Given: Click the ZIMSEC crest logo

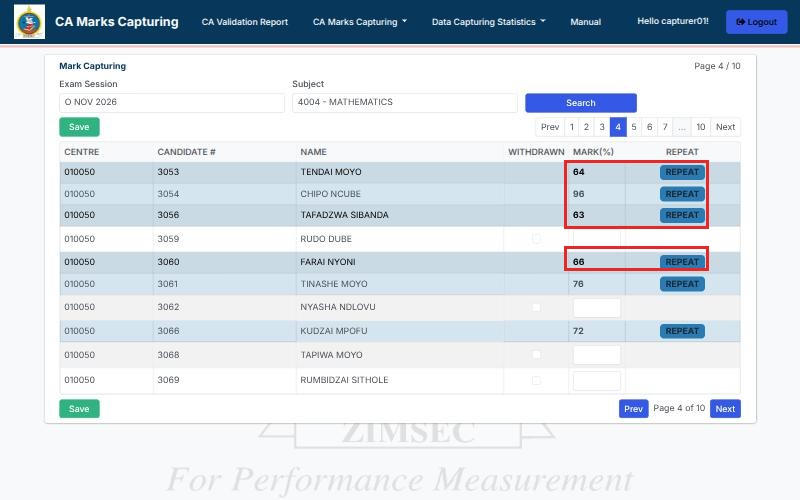Looking at the screenshot, I should (x=29, y=21).
